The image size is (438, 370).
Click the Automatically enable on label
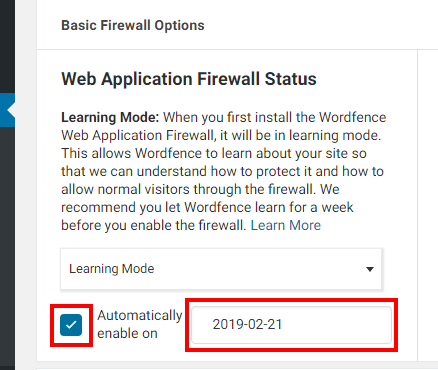pyautogui.click(x=139, y=324)
